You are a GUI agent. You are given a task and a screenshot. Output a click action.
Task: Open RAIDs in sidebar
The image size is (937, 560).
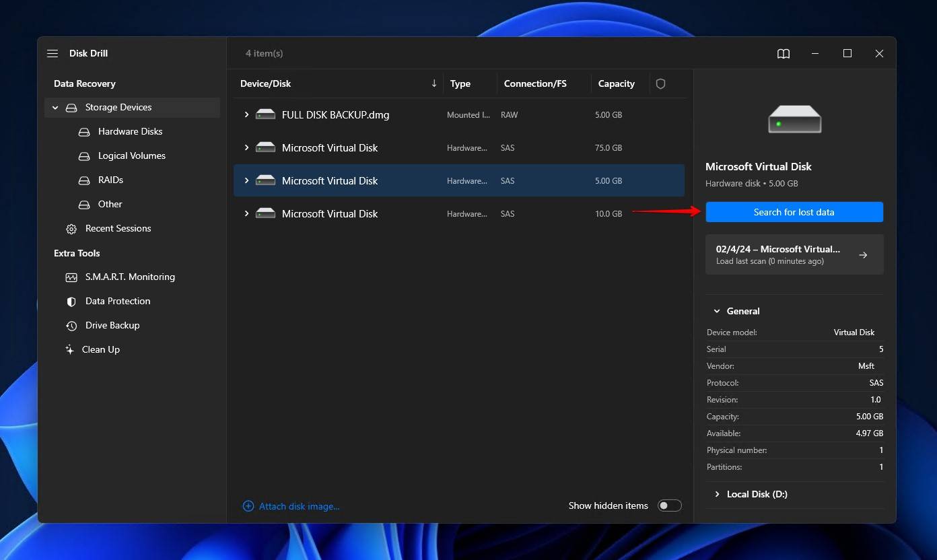(110, 180)
